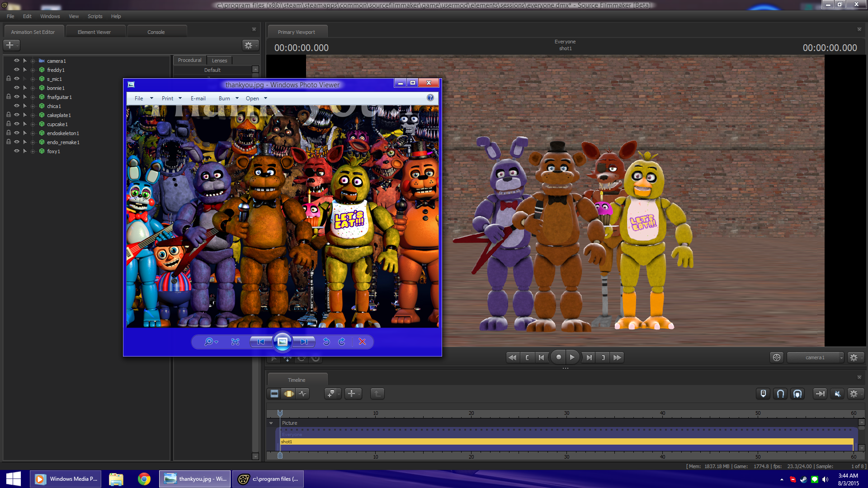Expand the cupcake1 tree node
This screenshot has width=868, height=488.
point(33,124)
